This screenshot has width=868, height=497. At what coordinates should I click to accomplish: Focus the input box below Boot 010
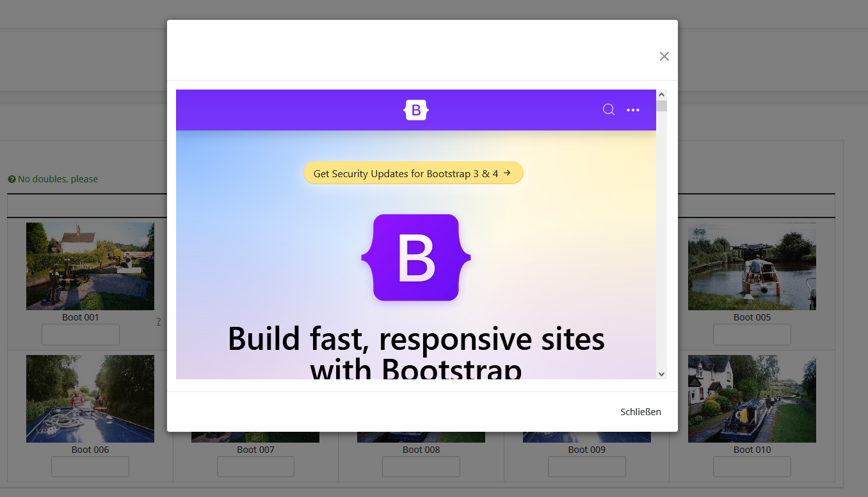click(751, 467)
